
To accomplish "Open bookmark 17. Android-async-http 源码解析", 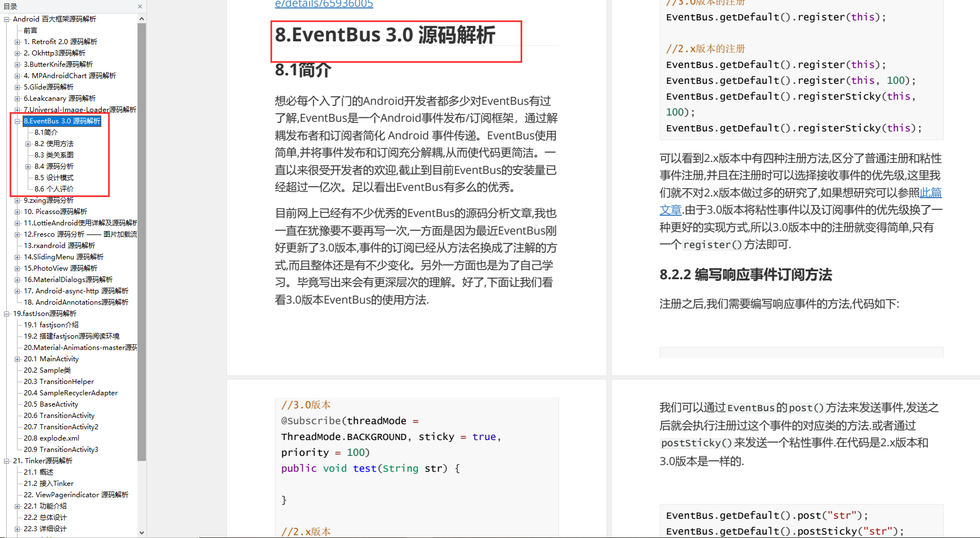I will pos(76,291).
